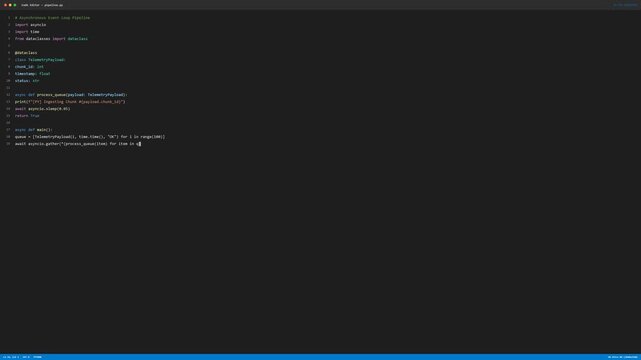This screenshot has height=360, width=641.
Task: Click line number 1 in the gutter
Action: click(x=9, y=18)
